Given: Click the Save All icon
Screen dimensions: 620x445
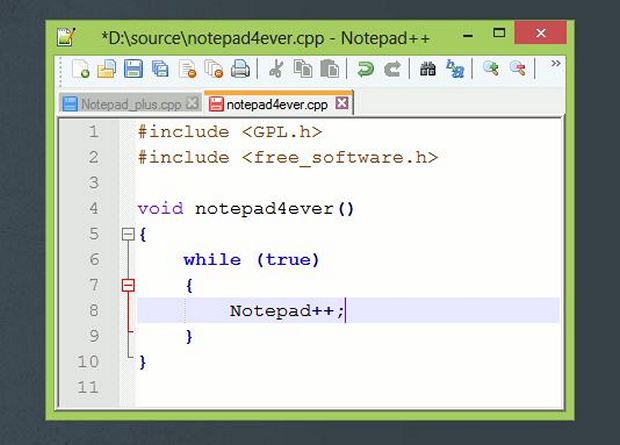Looking at the screenshot, I should 160,69.
